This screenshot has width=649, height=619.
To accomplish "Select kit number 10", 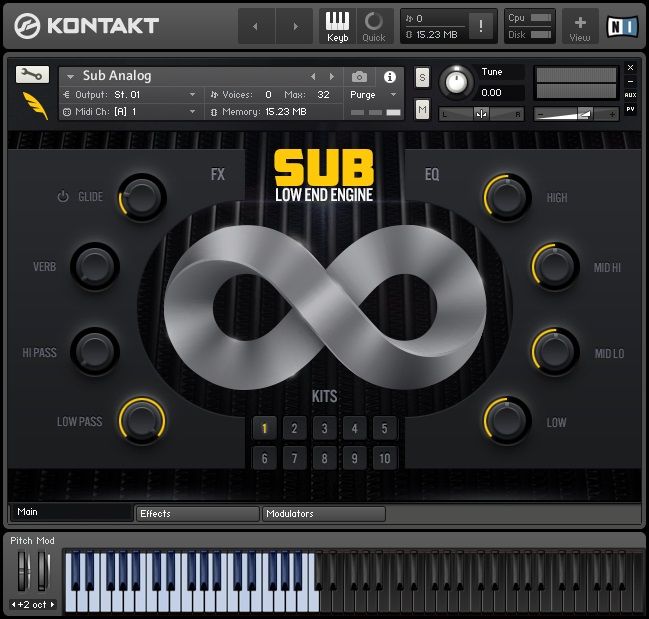I will click(x=384, y=459).
